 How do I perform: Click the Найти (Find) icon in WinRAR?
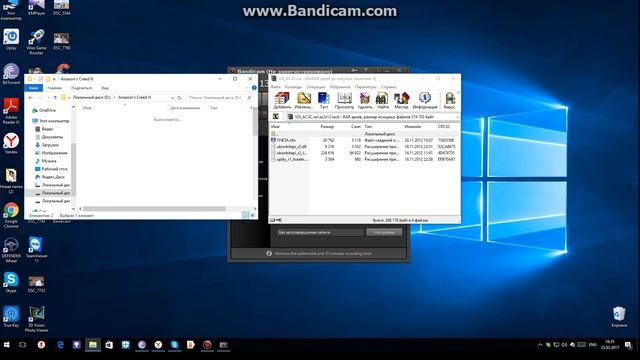382,100
